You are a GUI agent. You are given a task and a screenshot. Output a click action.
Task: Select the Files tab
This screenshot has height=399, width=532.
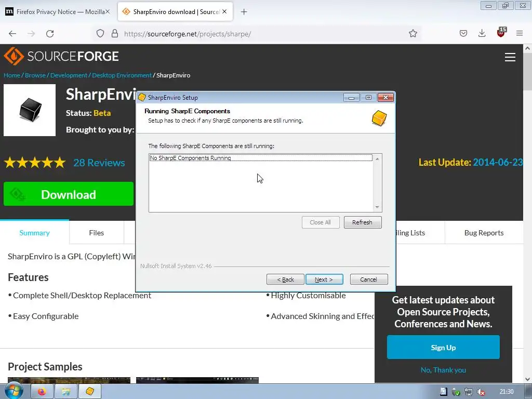point(96,233)
